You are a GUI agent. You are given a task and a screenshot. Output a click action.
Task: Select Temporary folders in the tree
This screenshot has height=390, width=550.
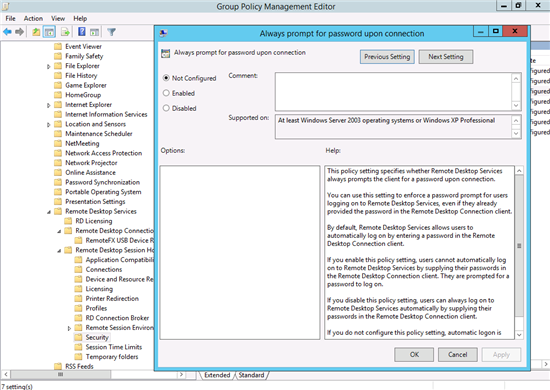112,357
